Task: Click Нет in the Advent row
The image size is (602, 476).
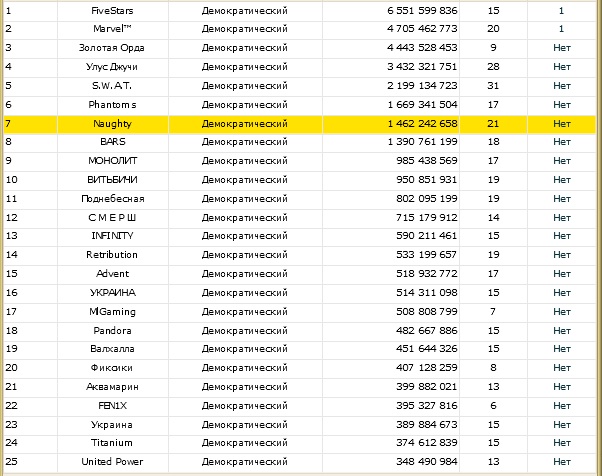Action: coord(561,274)
